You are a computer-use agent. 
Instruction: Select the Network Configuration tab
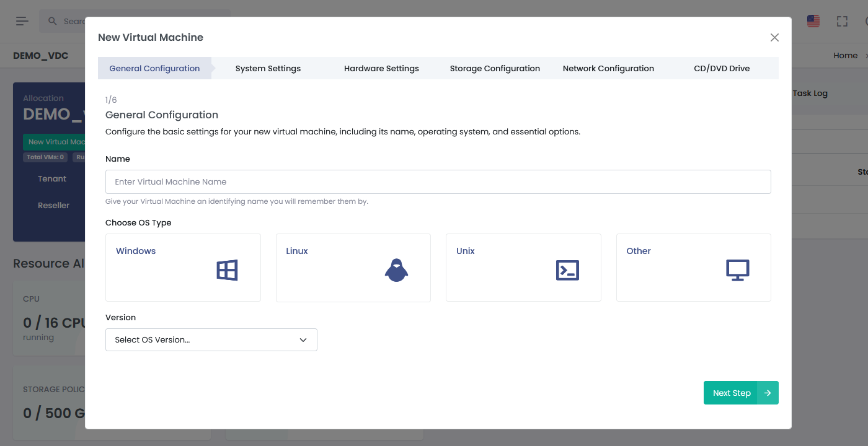(608, 68)
